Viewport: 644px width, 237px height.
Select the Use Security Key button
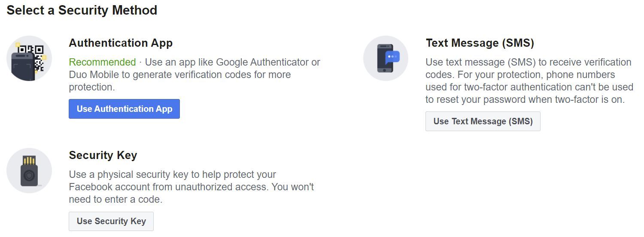click(x=111, y=221)
